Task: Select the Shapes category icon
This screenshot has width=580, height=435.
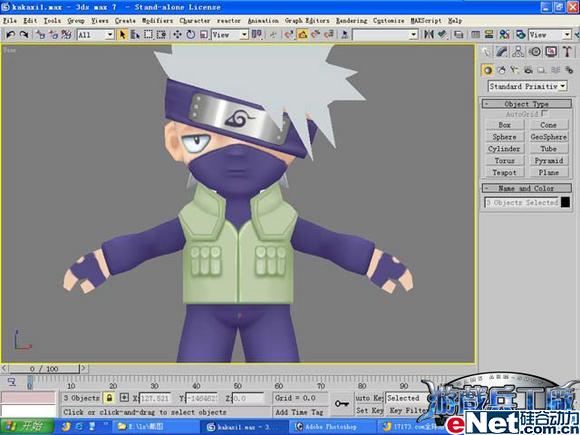Action: click(501, 70)
